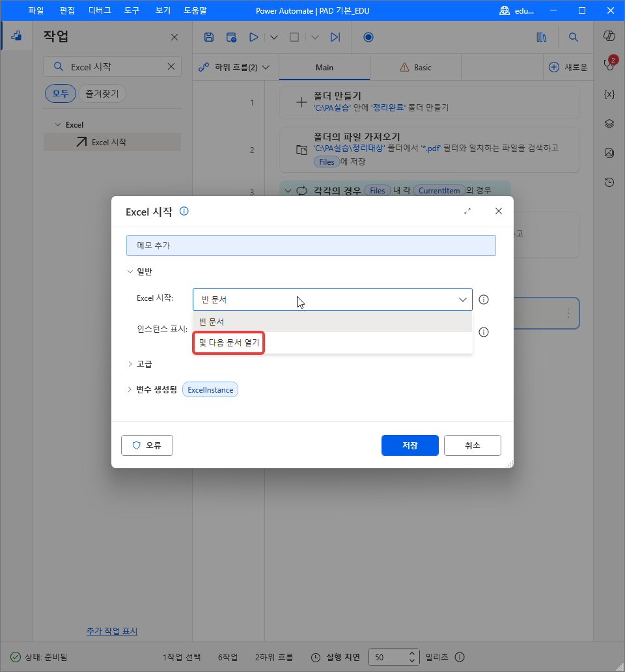
Task: Click the 취소 cancel button
Action: click(x=473, y=445)
